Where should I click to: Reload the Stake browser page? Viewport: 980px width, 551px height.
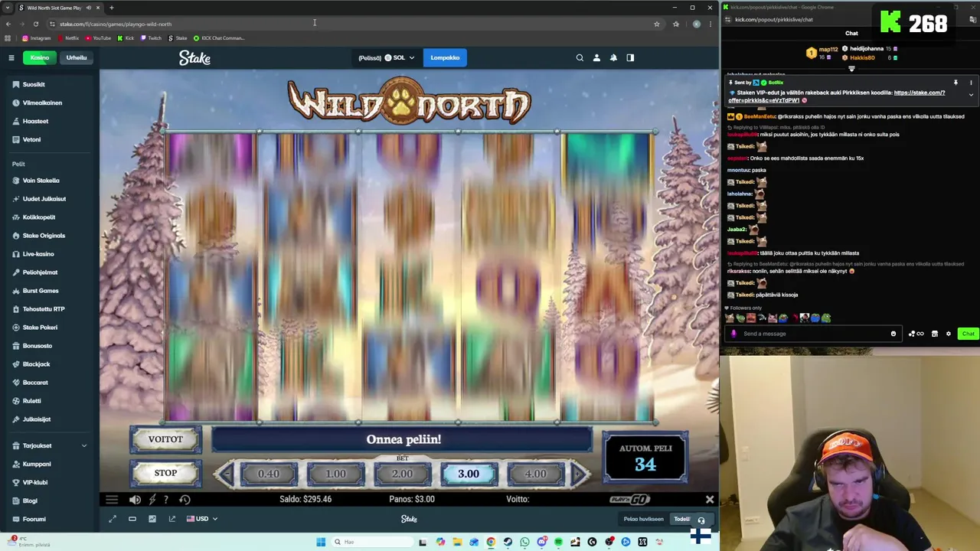click(35, 24)
